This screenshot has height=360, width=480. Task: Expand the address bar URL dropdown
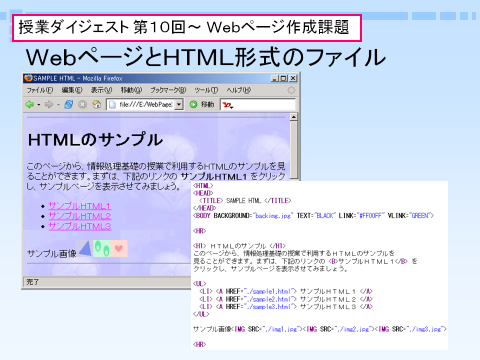click(x=179, y=104)
